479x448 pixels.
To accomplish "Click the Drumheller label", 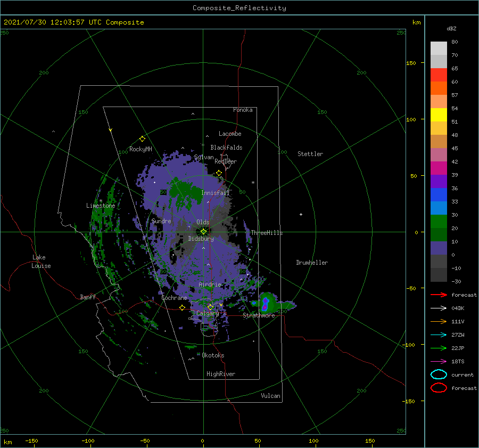I will 312,263.
